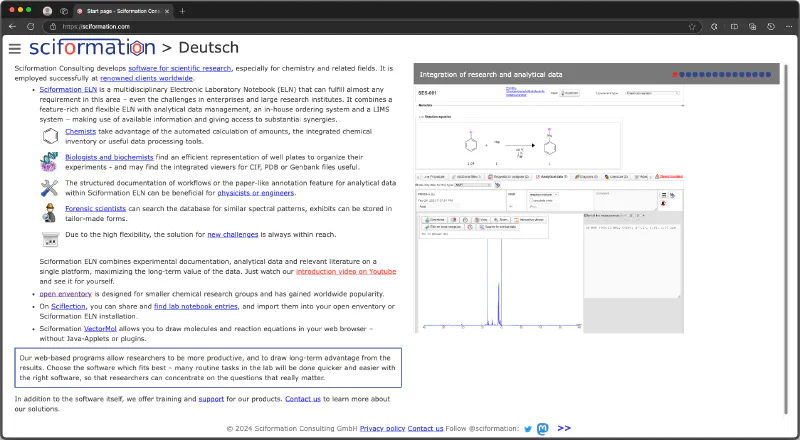The width and height of the screenshot is (800, 440).
Task: Open the software for scientific research link
Action: point(180,68)
